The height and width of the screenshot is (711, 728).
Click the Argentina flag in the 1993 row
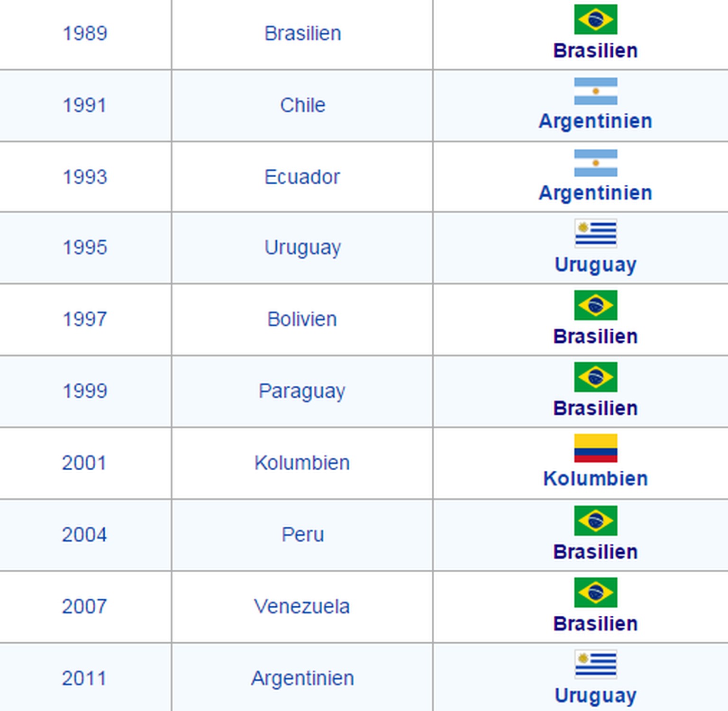[595, 163]
